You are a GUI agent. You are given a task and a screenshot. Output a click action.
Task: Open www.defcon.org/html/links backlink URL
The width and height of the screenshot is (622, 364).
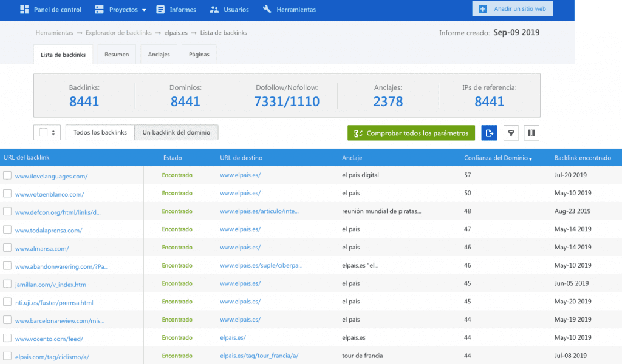click(58, 212)
